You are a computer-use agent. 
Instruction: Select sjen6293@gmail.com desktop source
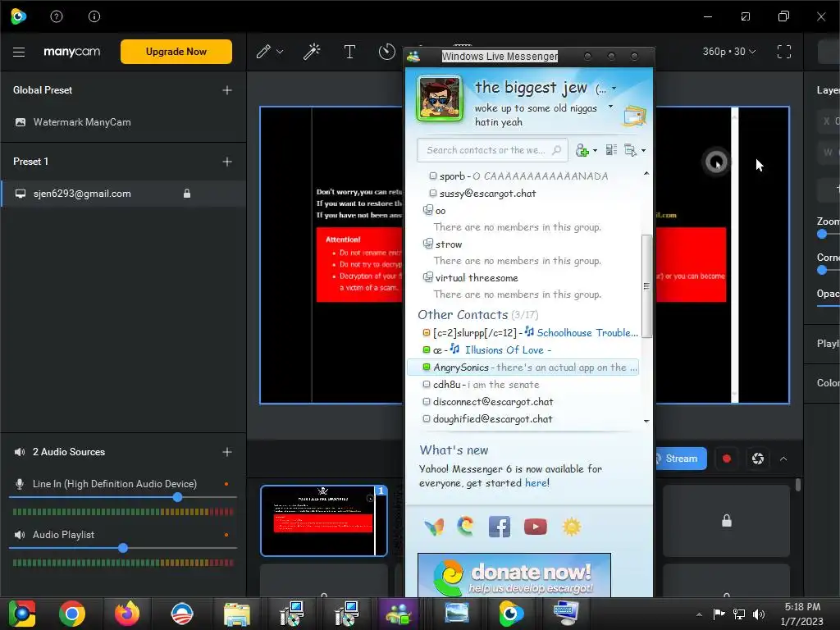[82, 194]
